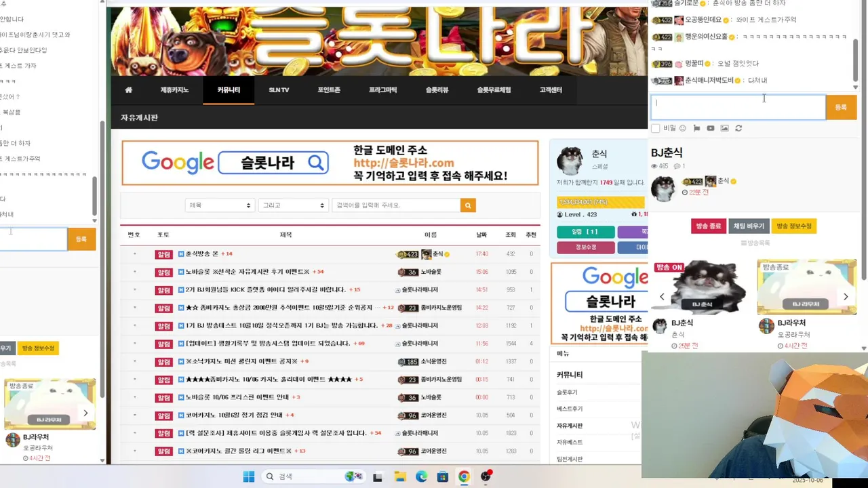Image resolution: width=868 pixels, height=488 pixels.
Task: Open 슬롯후기 link in sidebar menu
Action: tap(567, 392)
